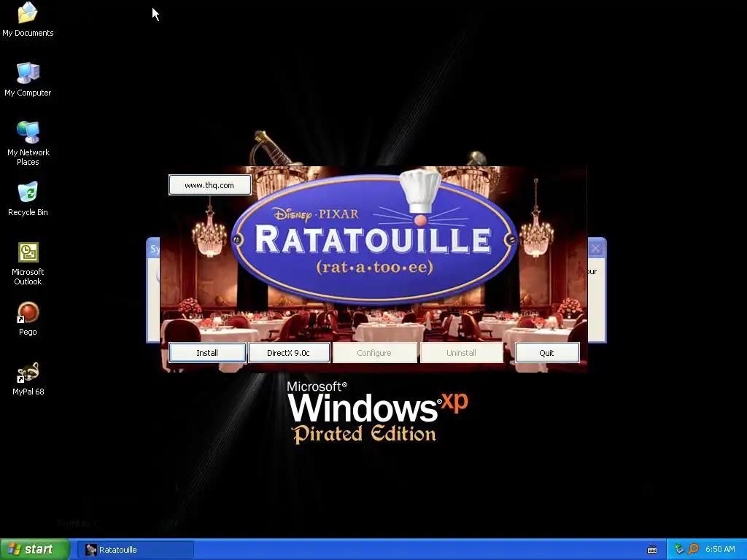Click the disabled Uninstall button

[x=461, y=353]
